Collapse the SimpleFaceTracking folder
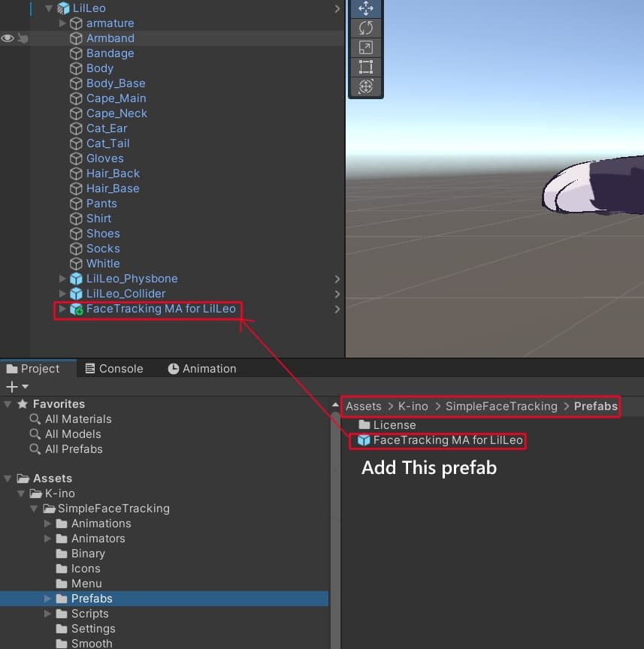 34,509
